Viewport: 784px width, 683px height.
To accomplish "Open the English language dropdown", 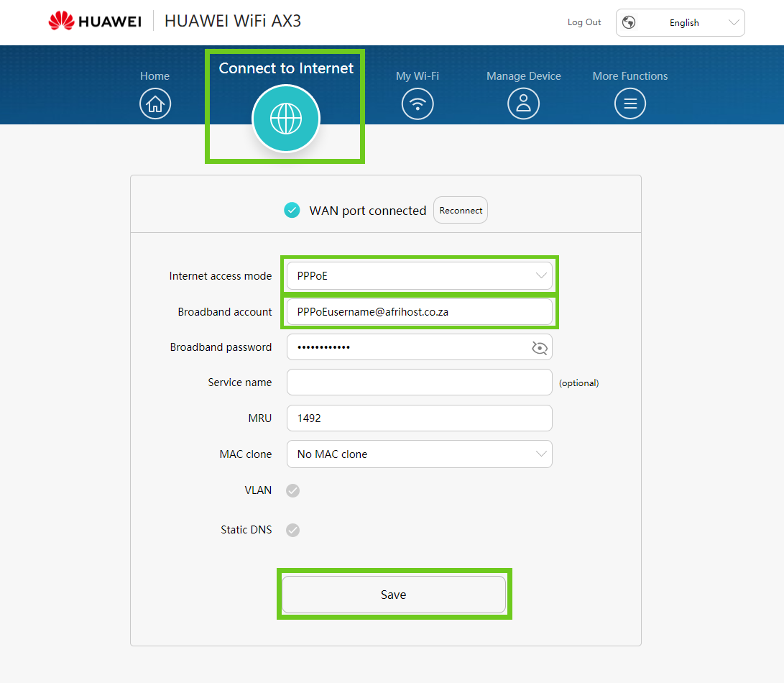I will click(x=681, y=22).
